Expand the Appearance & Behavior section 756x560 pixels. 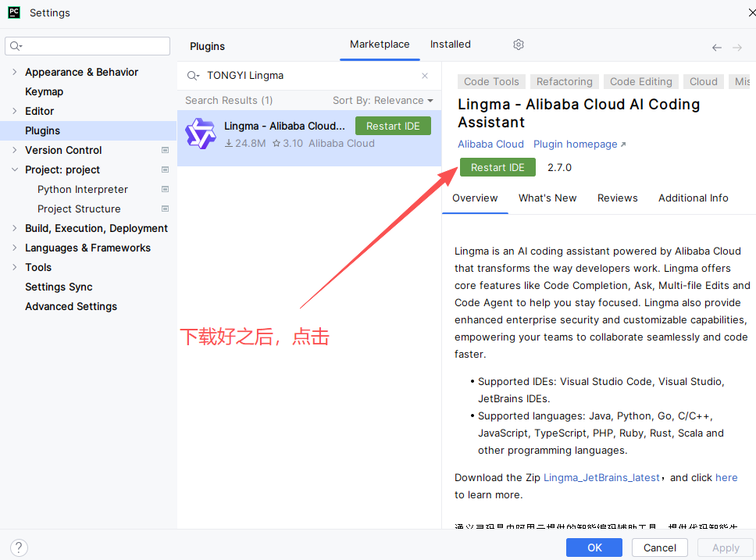pos(15,72)
